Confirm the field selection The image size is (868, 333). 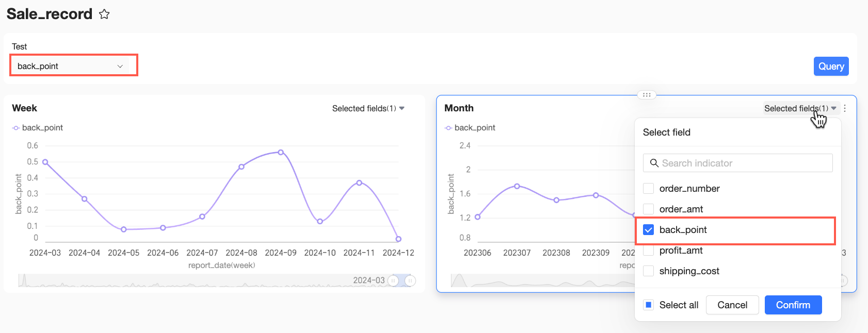pyautogui.click(x=793, y=305)
